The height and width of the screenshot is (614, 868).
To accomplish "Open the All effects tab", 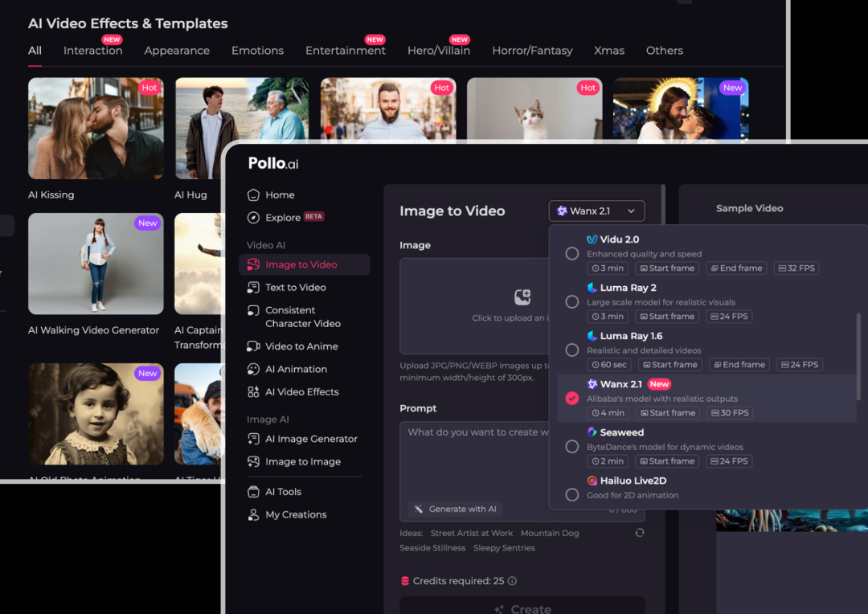I will [x=35, y=51].
